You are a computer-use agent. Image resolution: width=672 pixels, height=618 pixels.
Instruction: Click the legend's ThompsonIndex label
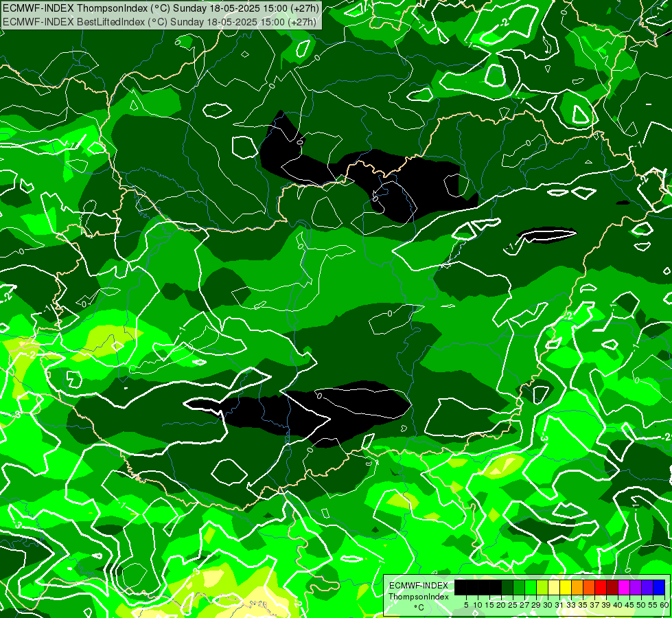click(419, 597)
